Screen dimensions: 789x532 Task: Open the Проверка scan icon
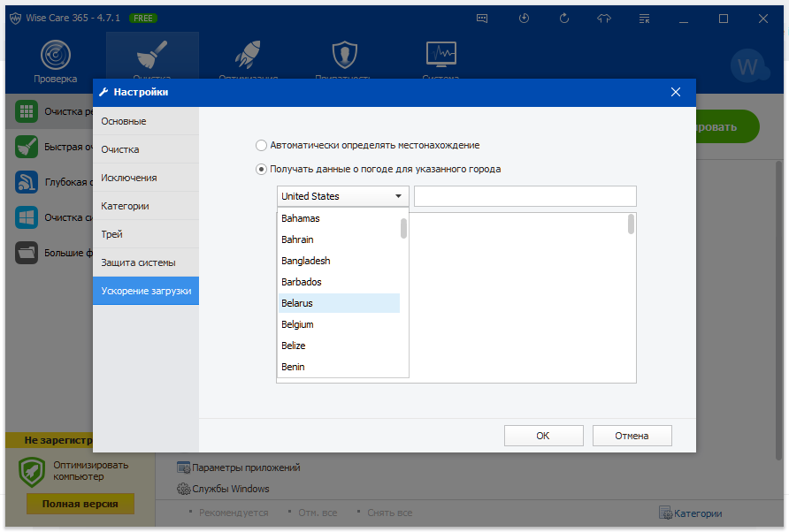(56, 57)
